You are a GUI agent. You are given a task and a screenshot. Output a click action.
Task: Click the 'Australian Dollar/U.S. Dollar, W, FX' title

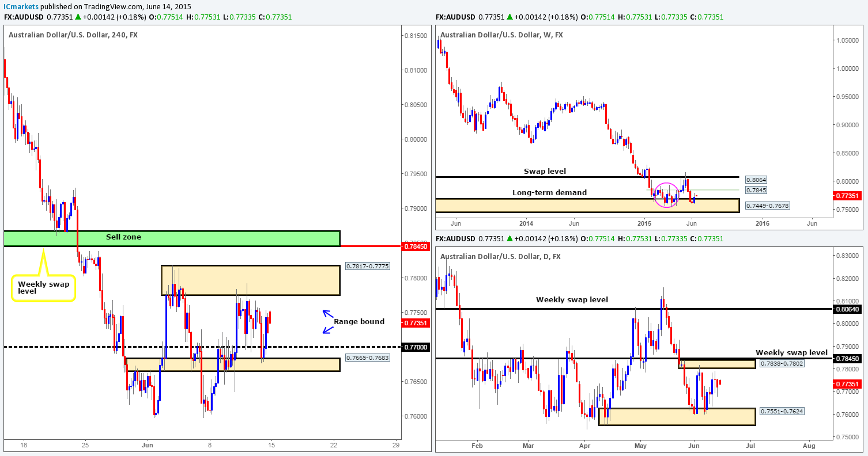coord(501,35)
